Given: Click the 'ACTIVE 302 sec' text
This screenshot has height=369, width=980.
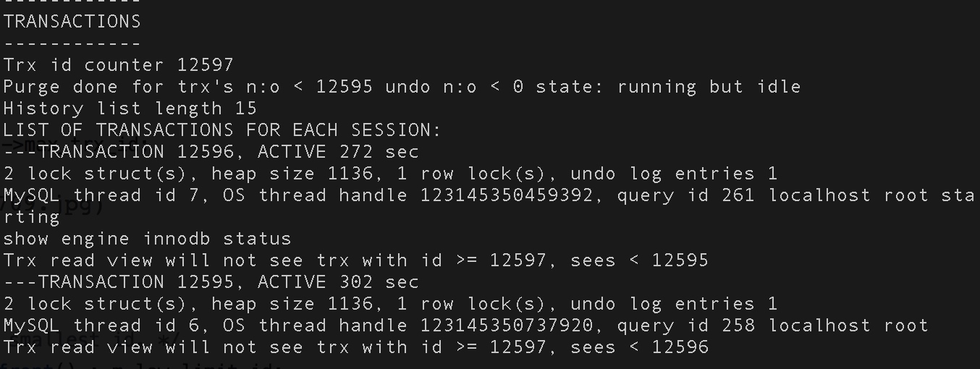Looking at the screenshot, I should (x=338, y=282).
